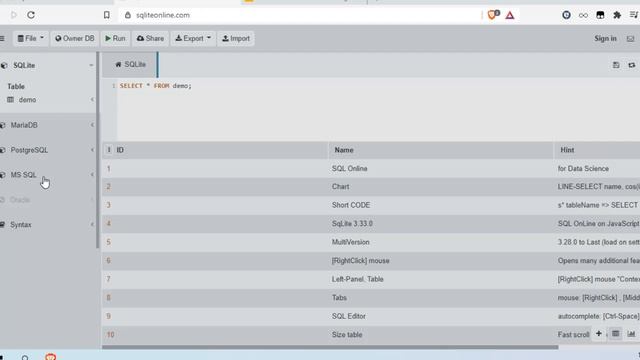Click the left sidebar vertical scrollbar
The image size is (640, 360).
point(98,150)
